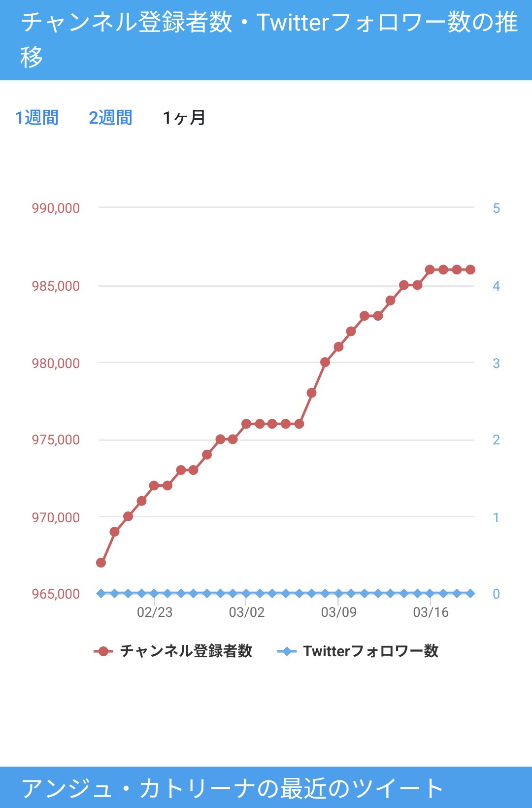Switch to the 2週間 range tab
Viewport: 532px width, 808px height.
[110, 118]
